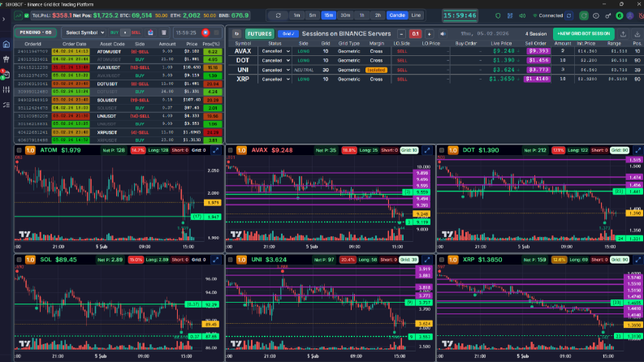Tick the DOT chart checkbox
Screen dimensions: 644x362
coord(442,150)
